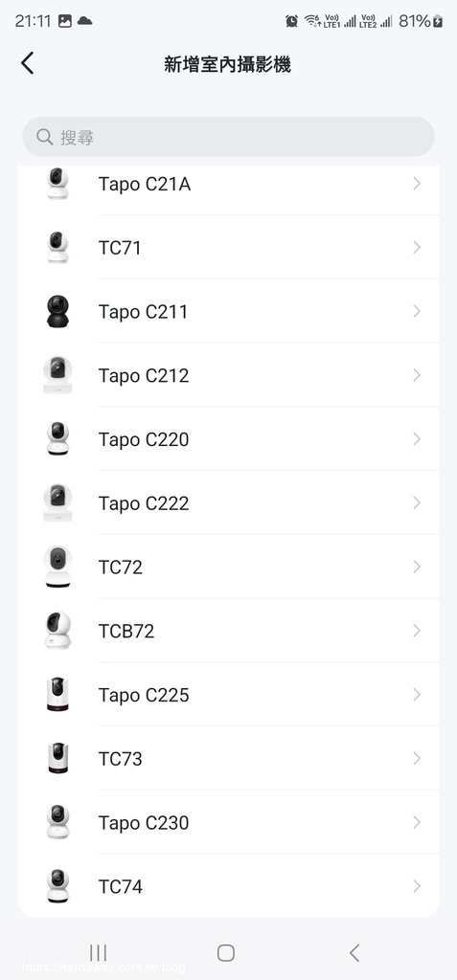
Task: Pick the Tapo C212 model label
Action: point(144,375)
